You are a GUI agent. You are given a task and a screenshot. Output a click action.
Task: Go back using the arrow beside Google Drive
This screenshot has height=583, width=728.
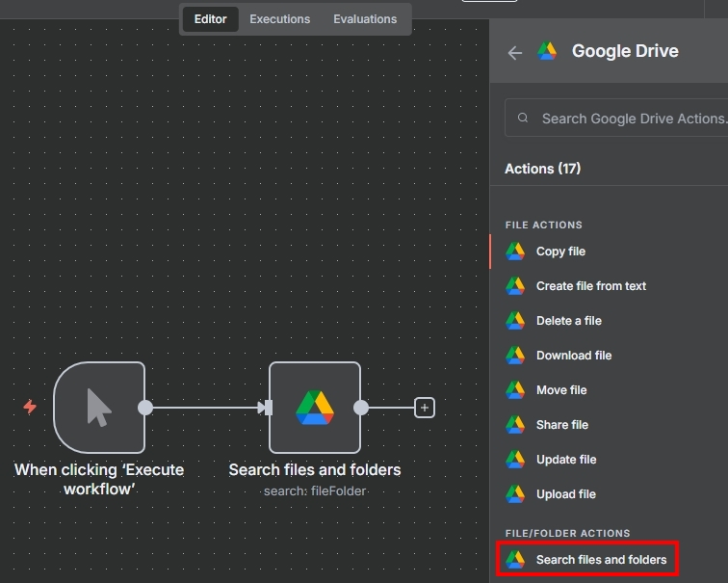tap(515, 52)
